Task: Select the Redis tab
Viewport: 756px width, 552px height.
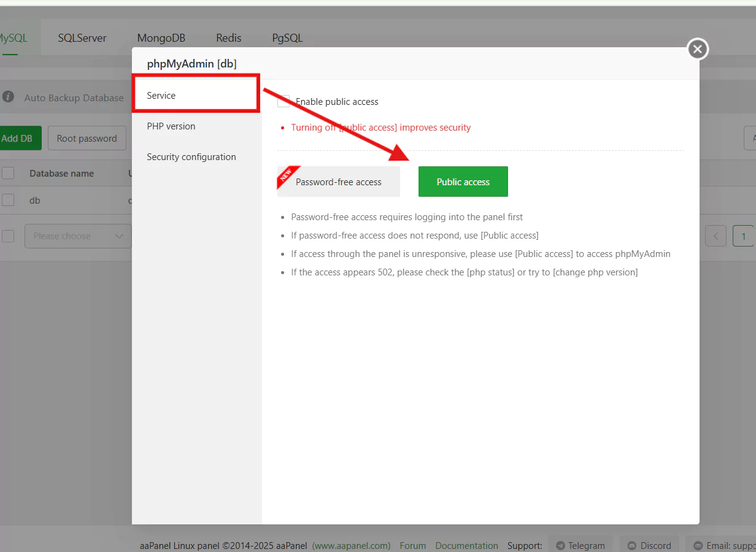Action: pyautogui.click(x=229, y=37)
